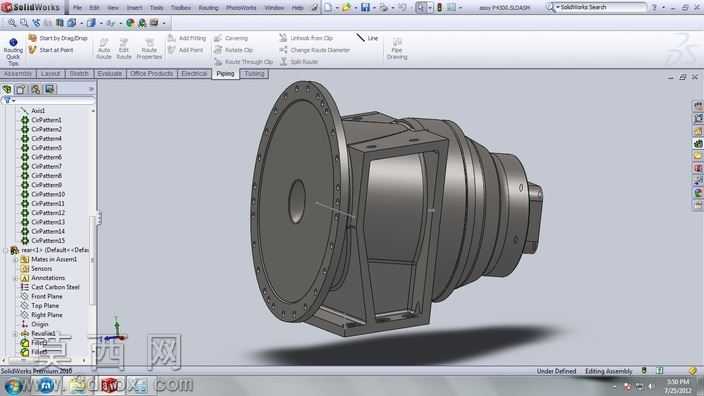
Task: Select the Front Plane
Action: [x=47, y=296]
